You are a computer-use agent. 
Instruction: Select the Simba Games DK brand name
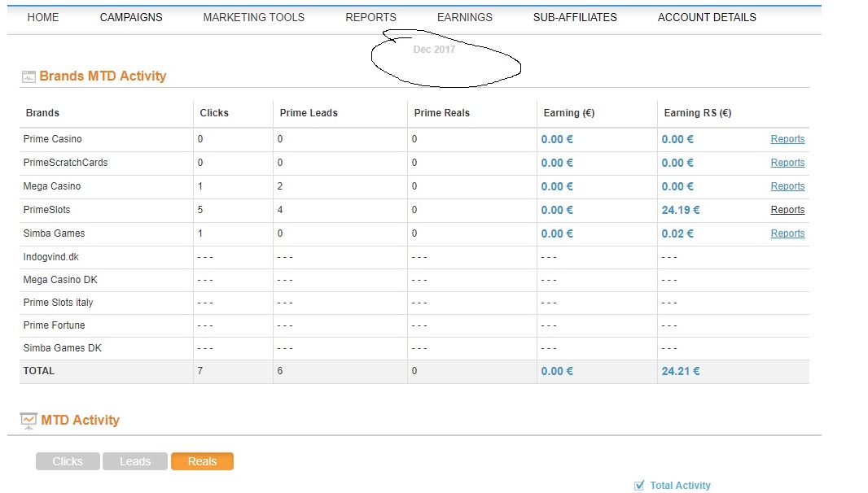click(63, 348)
